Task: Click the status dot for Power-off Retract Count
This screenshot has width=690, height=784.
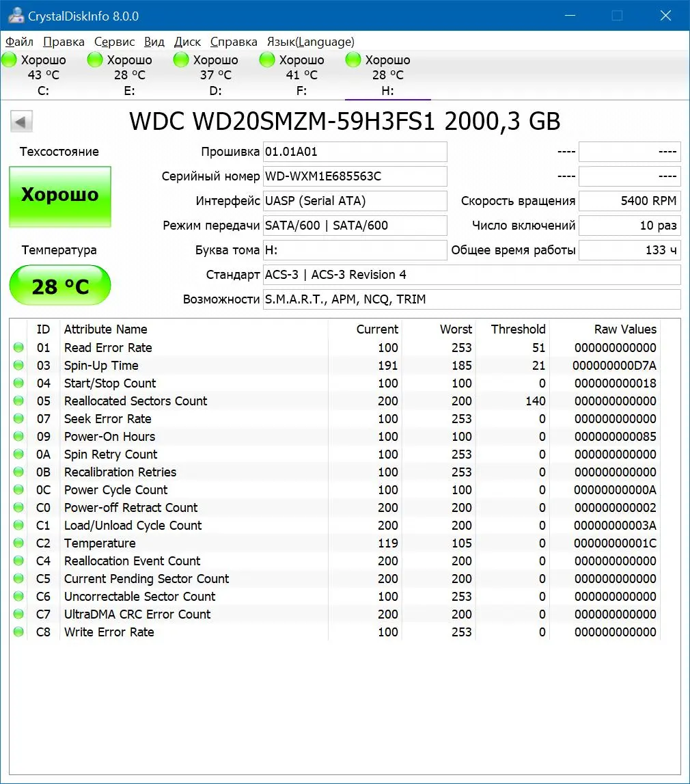Action: pos(18,507)
